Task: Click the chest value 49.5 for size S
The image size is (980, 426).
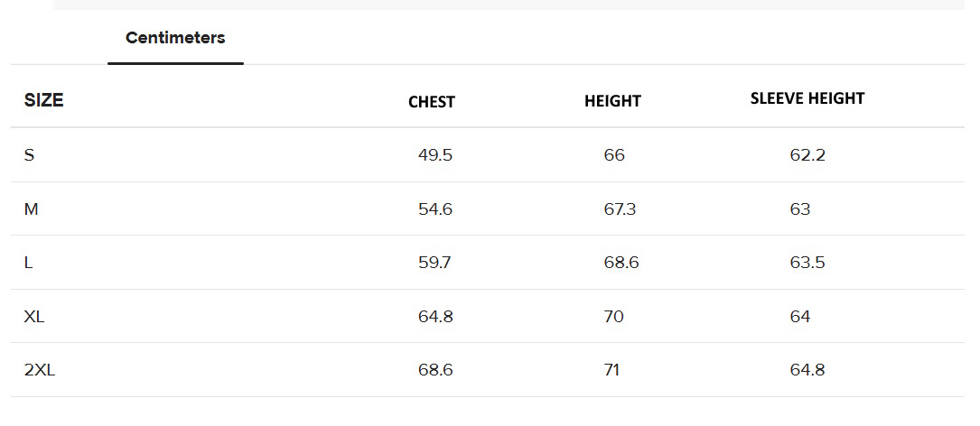Action: 435,155
